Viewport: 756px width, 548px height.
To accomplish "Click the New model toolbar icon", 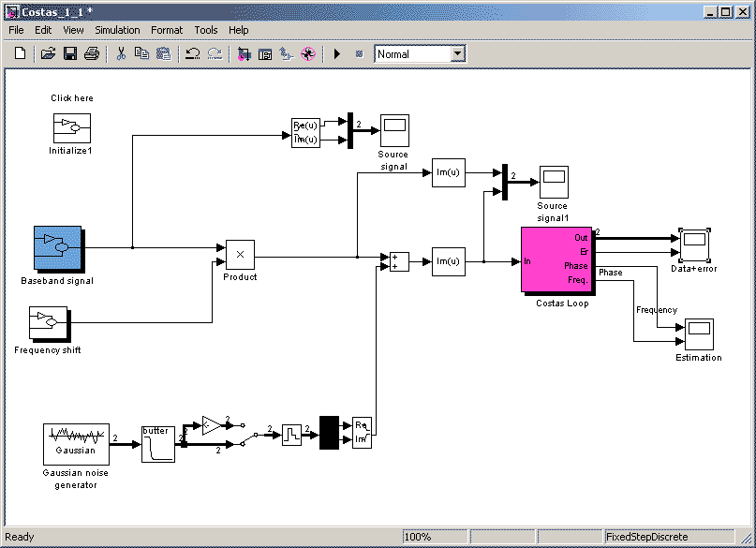I will point(20,53).
